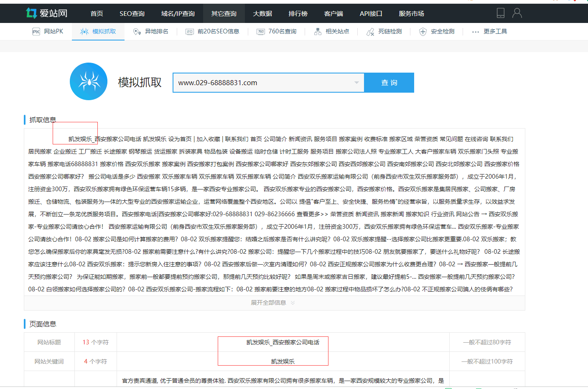Click the 爱站网 logo
The height and width of the screenshot is (389, 588).
coord(46,13)
